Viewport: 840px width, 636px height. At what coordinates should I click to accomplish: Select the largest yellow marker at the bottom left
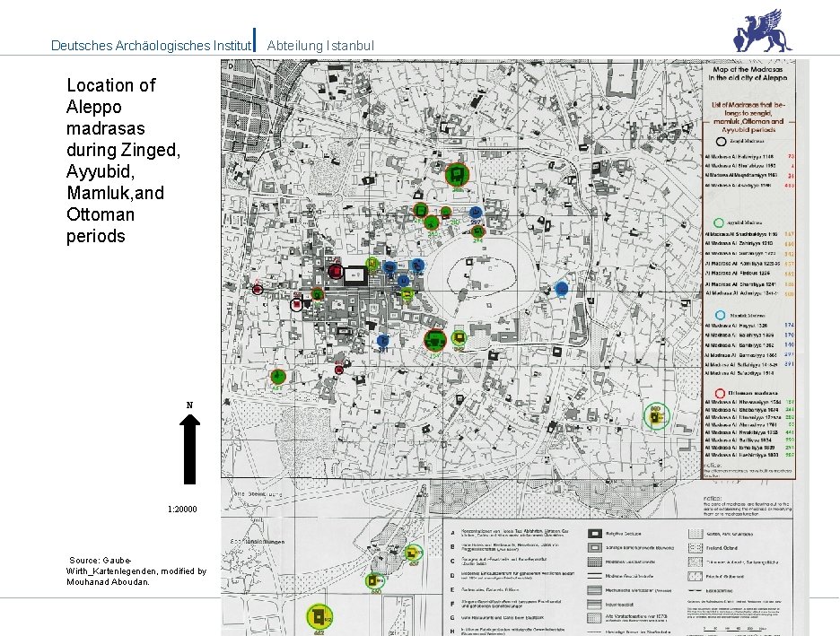pyautogui.click(x=319, y=617)
